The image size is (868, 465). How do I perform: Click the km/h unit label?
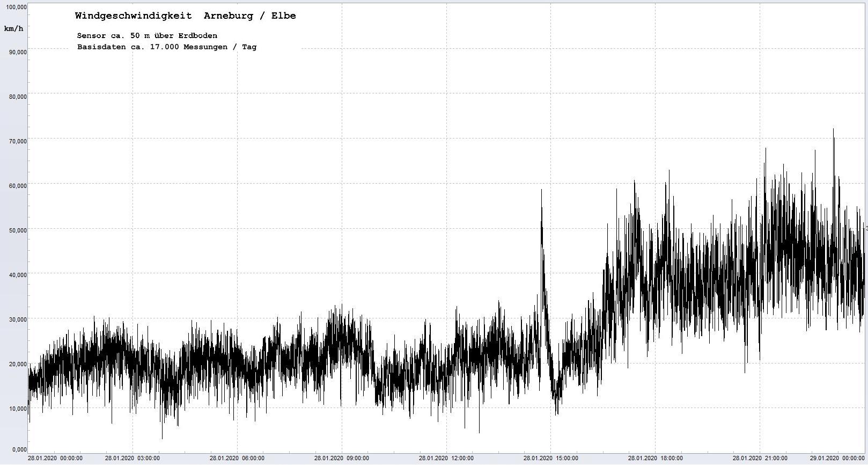(13, 28)
